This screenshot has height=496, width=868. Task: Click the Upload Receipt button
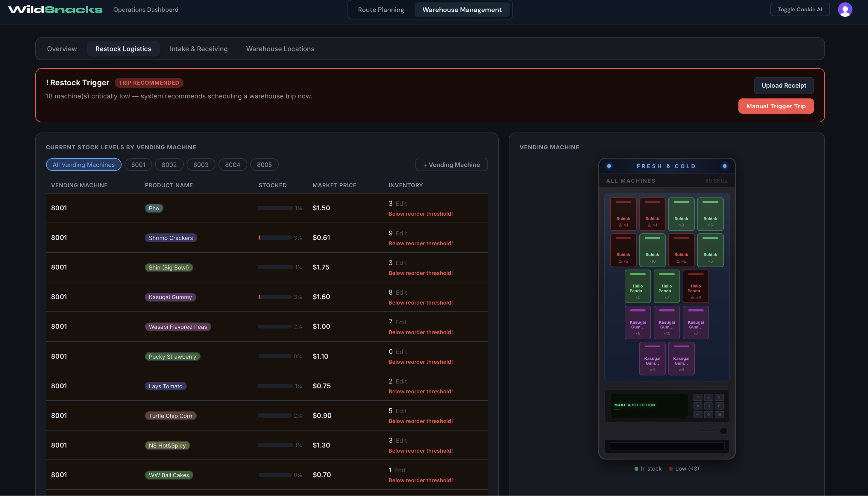pyautogui.click(x=784, y=86)
